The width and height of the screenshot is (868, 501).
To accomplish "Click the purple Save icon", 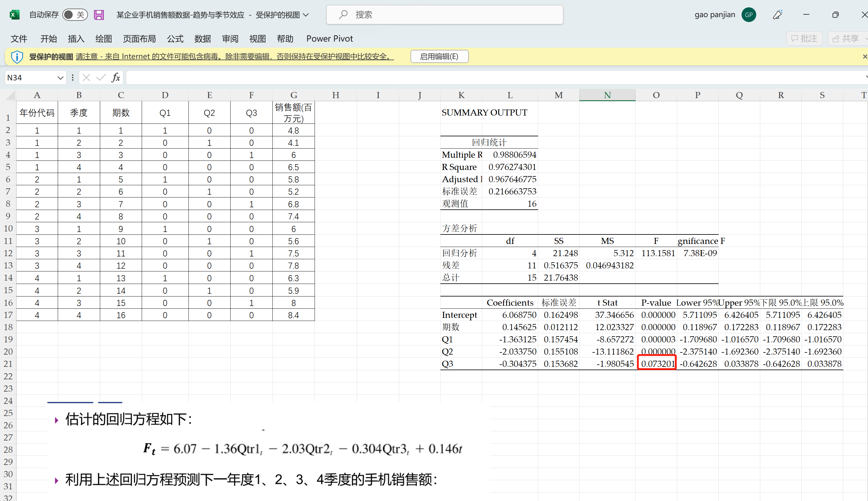I will (x=99, y=15).
